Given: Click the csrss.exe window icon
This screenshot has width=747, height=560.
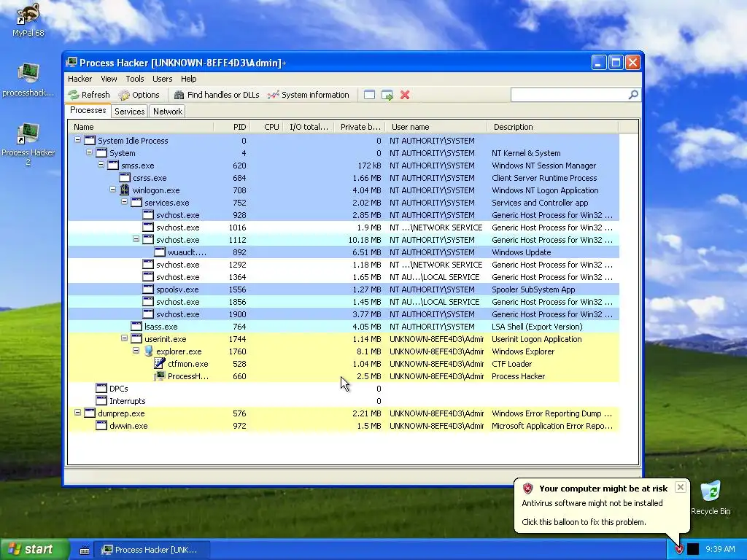Looking at the screenshot, I should pyautogui.click(x=124, y=178).
